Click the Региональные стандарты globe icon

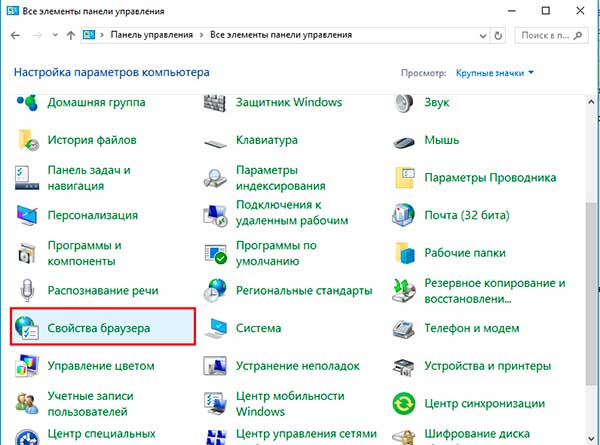pos(215,290)
